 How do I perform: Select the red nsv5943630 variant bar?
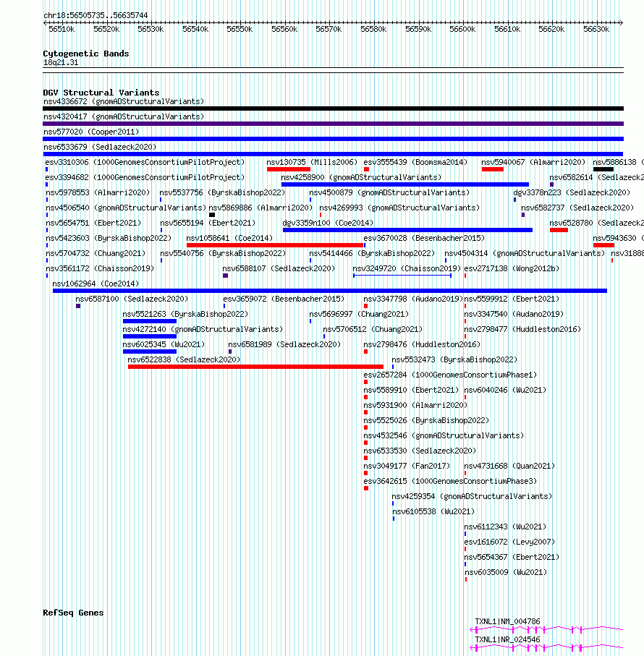(x=603, y=245)
